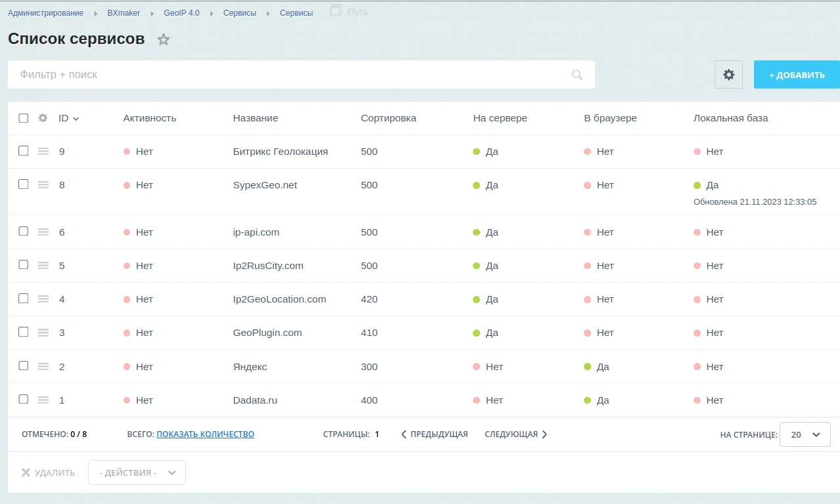Open the row menu for Dadata.ru

pos(43,400)
